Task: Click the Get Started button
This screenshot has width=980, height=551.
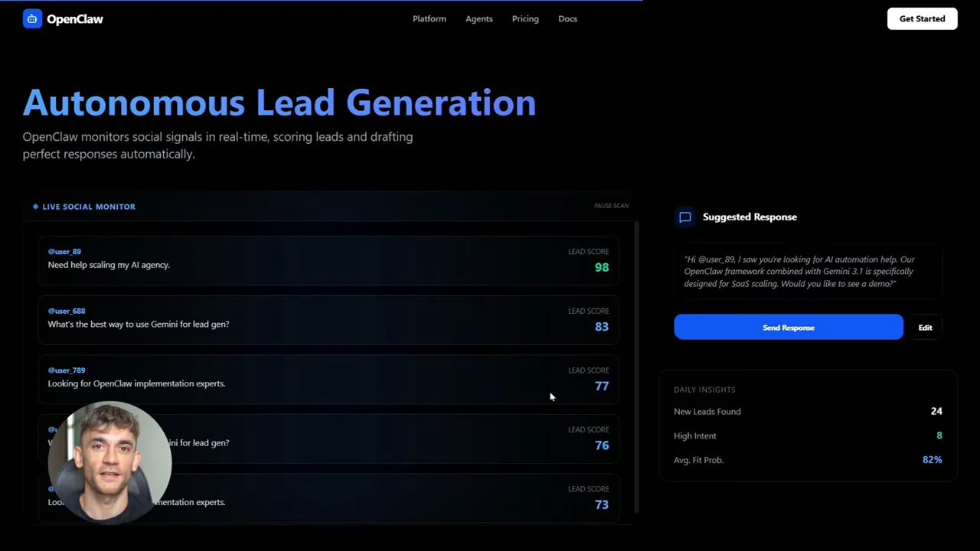Action: click(922, 19)
